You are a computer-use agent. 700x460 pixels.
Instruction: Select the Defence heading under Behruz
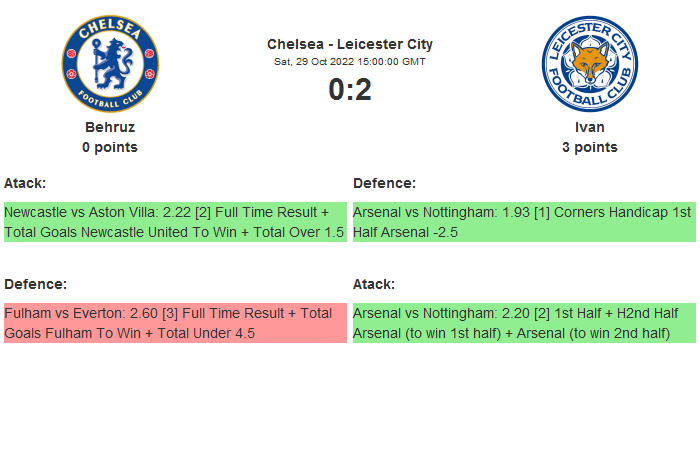(35, 284)
